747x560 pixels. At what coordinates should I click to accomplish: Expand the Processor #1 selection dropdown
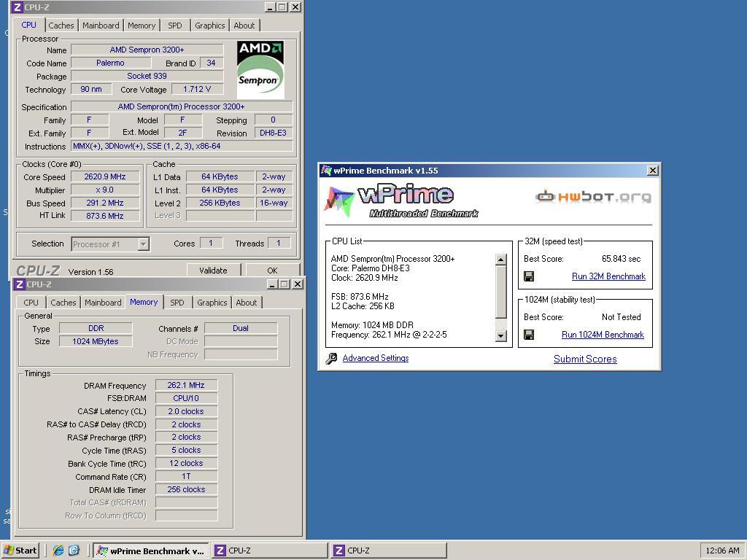click(143, 244)
